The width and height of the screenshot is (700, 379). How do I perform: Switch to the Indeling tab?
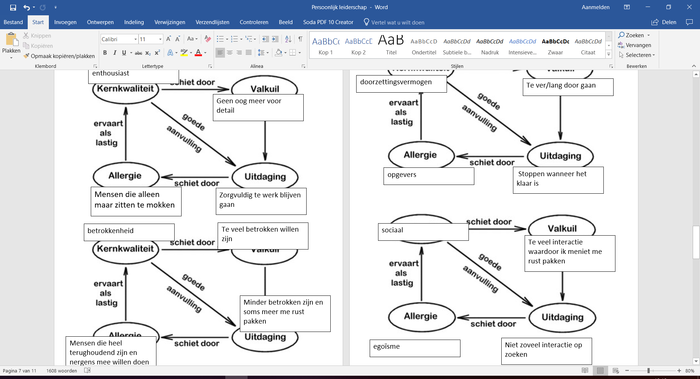(x=134, y=22)
